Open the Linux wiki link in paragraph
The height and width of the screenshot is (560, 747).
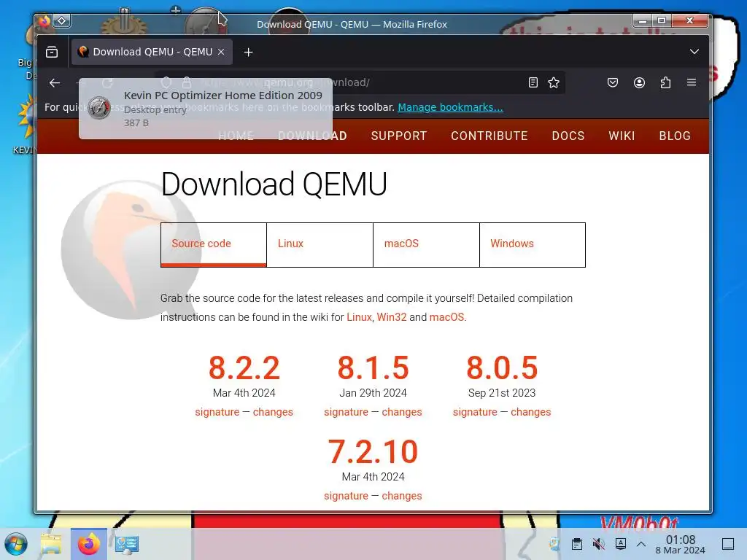[x=359, y=317]
